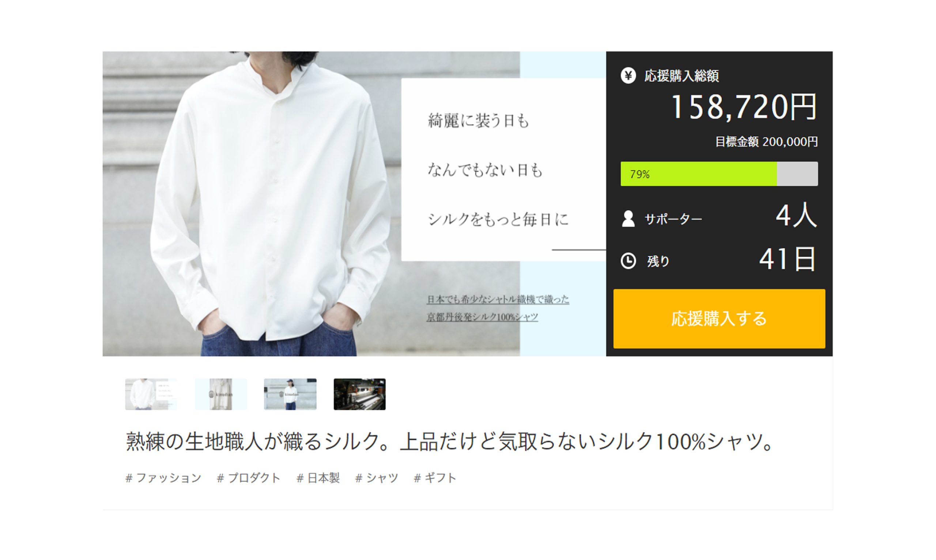This screenshot has height=560, width=936.
Task: Select the second thumbnail with hanging shirt
Action: [x=220, y=394]
